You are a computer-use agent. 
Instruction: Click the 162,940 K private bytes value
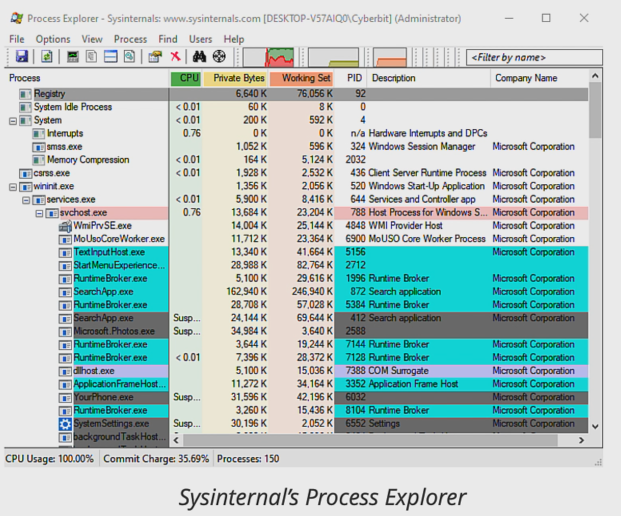click(x=246, y=292)
